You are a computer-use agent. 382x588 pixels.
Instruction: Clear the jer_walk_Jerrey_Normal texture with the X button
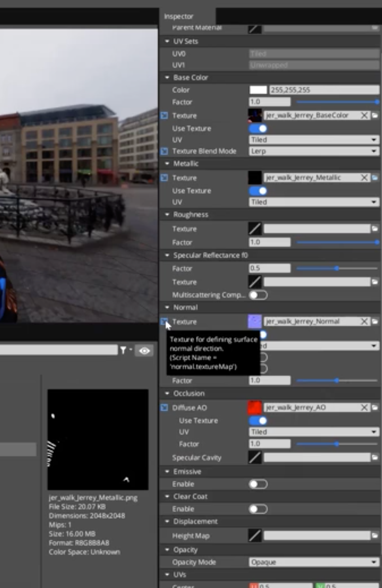coord(364,321)
